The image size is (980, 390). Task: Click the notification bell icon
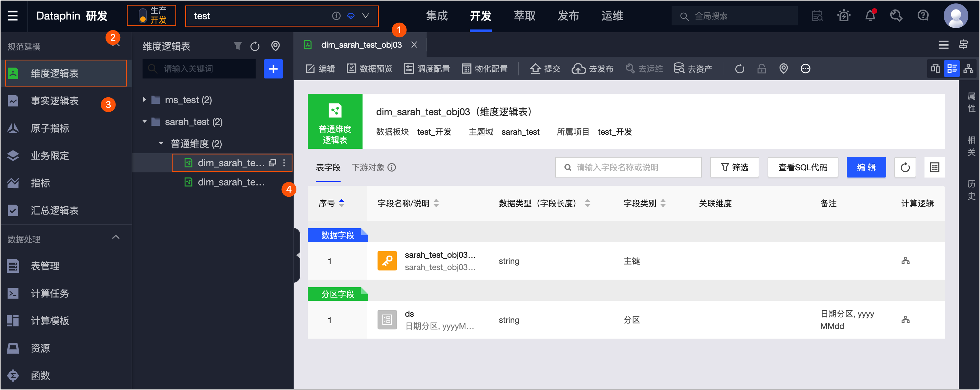tap(870, 16)
